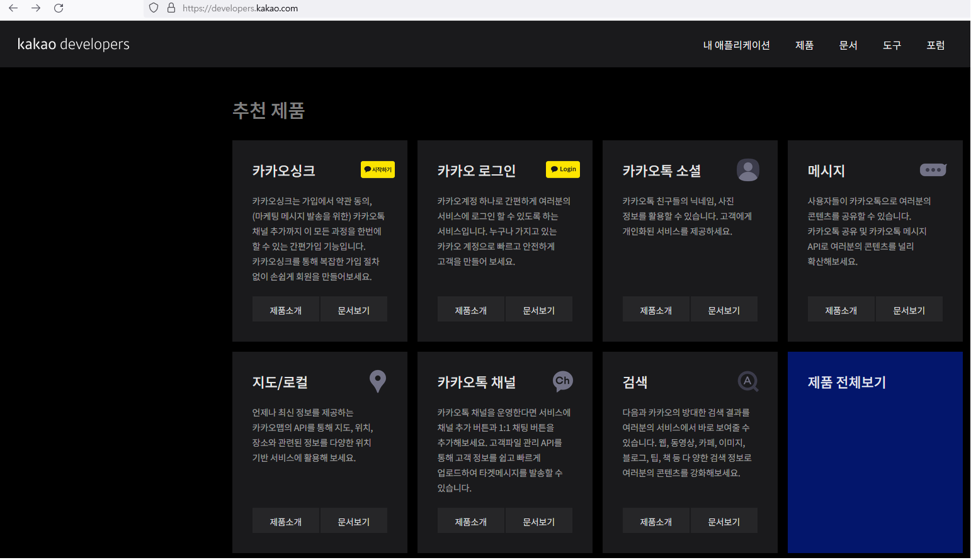Image resolution: width=971 pixels, height=560 pixels.
Task: Click the 메시지 speech bubble icon
Action: coord(933,170)
